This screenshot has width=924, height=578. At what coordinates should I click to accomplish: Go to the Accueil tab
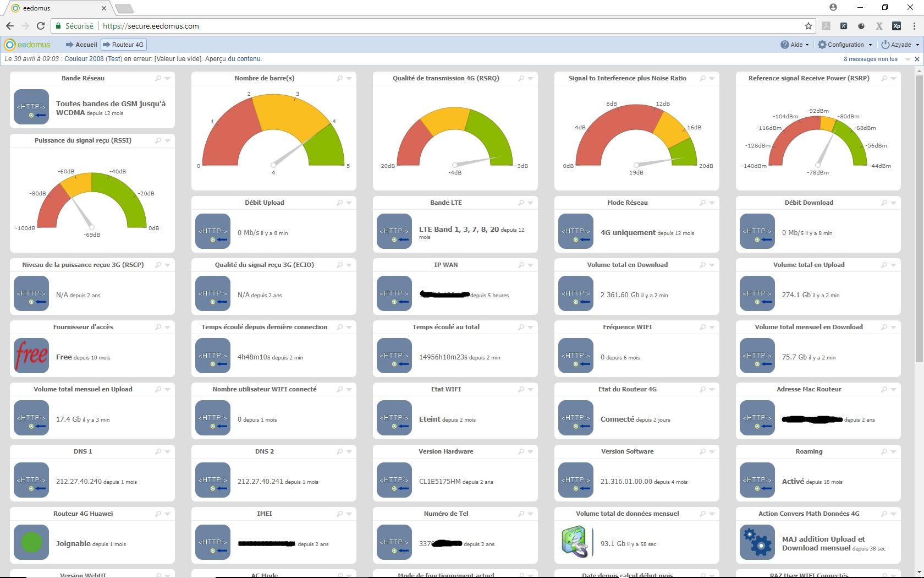(81, 45)
